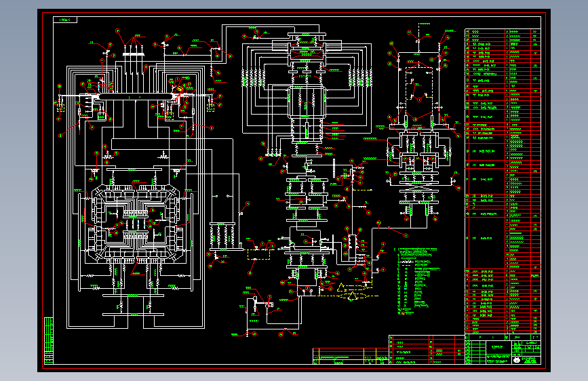The width and height of the screenshot is (588, 381).
Task: Click the small label box in the drawing's top-left corner
Action: [65, 20]
